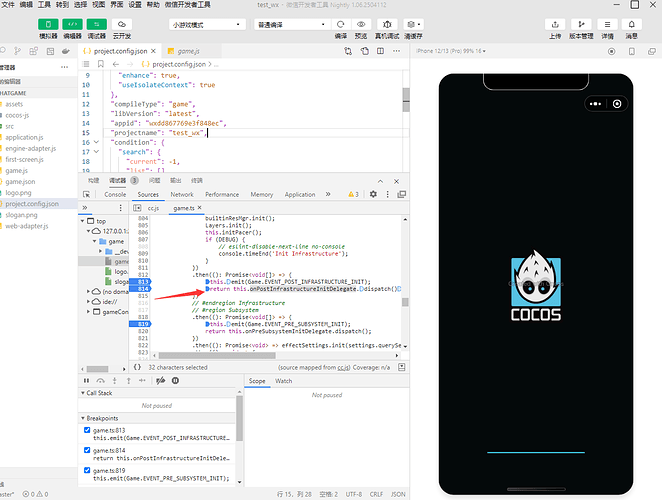Open the cc.js source tab

tap(153, 208)
